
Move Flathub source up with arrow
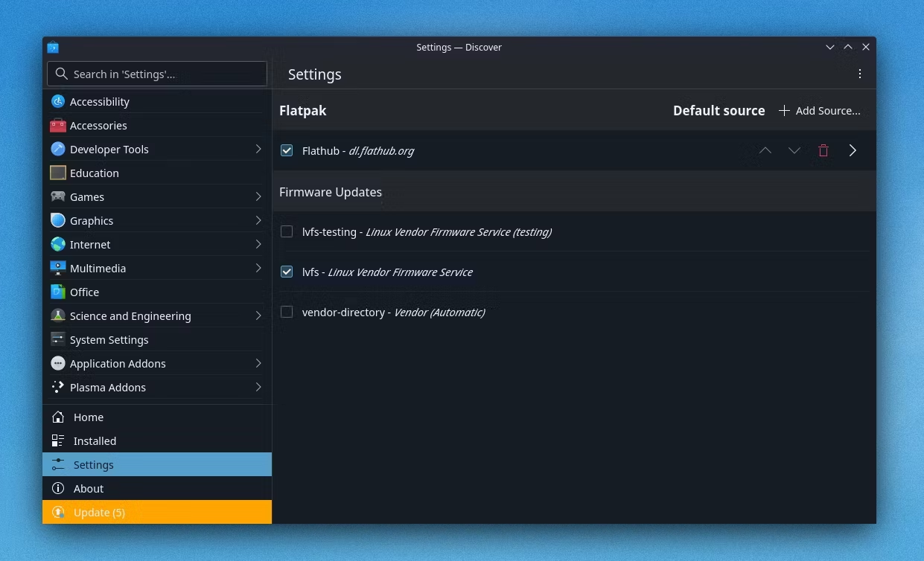click(x=765, y=150)
